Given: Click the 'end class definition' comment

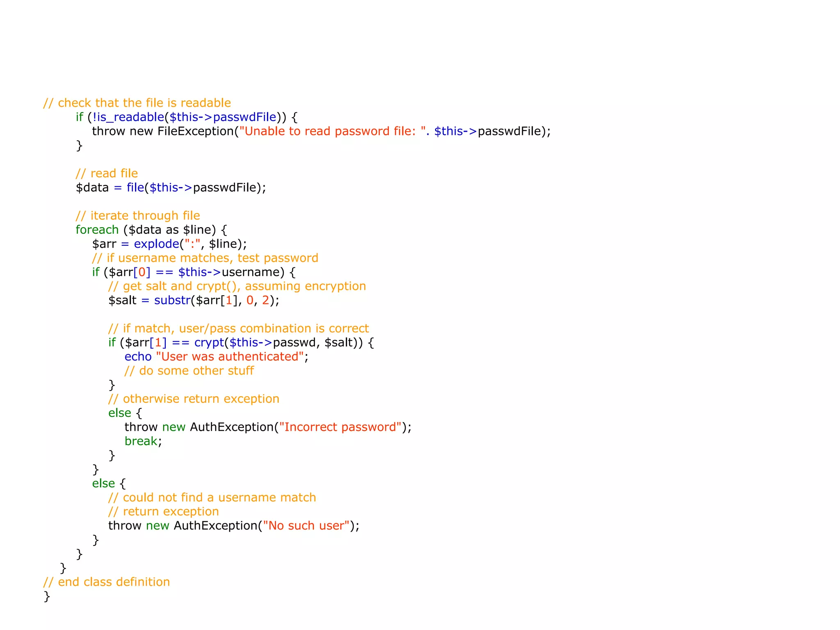Looking at the screenshot, I should pos(107,582).
